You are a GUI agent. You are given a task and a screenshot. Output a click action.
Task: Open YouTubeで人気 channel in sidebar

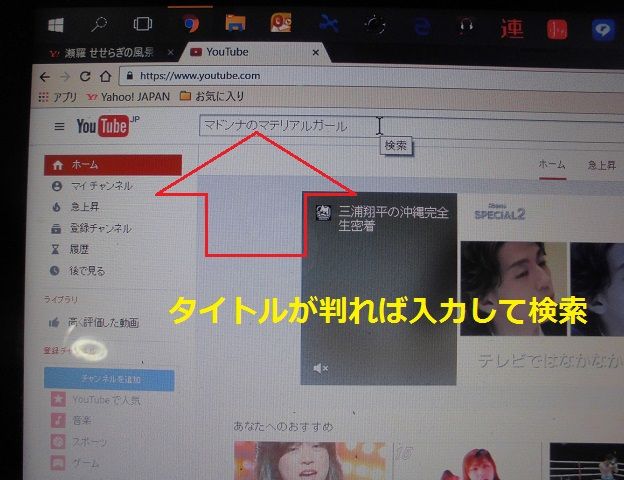point(96,400)
